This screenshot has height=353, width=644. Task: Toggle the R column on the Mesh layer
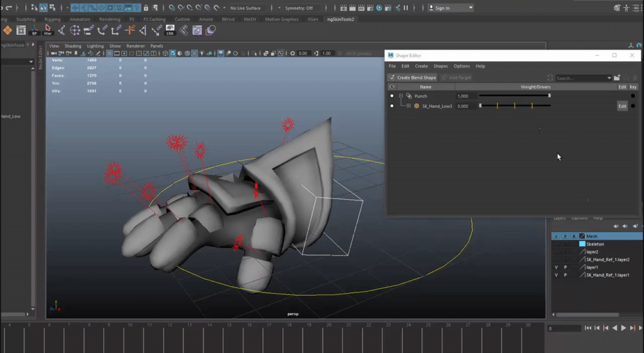(574, 236)
